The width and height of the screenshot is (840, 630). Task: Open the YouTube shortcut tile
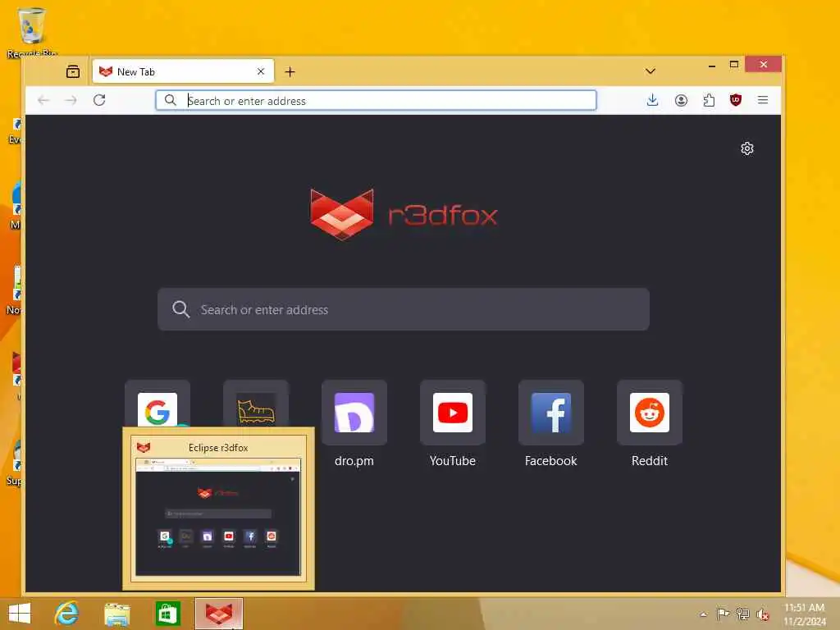click(453, 413)
